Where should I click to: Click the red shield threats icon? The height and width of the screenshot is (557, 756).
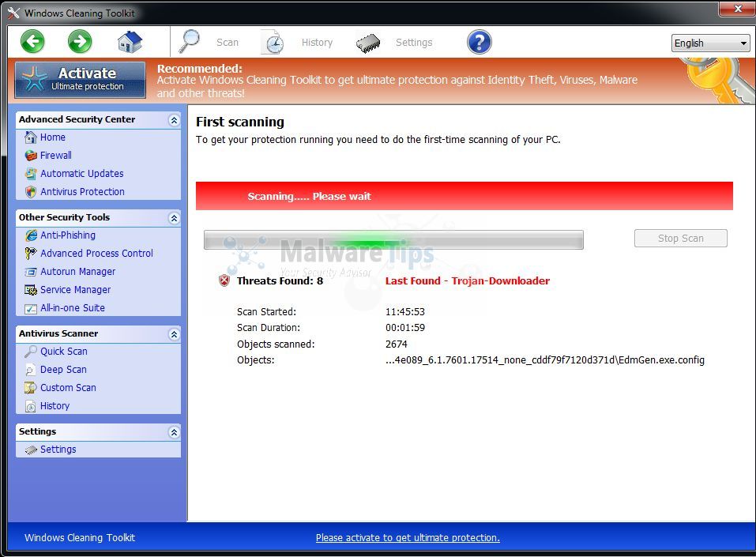pyautogui.click(x=224, y=280)
